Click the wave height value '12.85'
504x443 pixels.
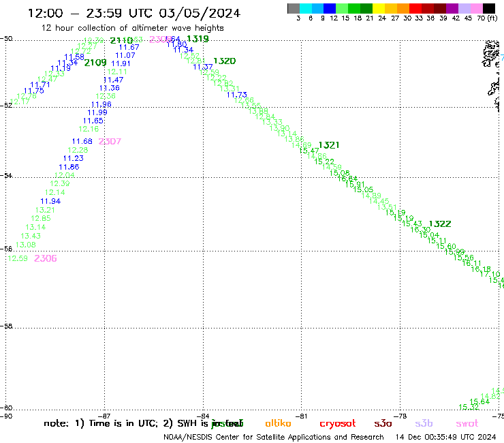(x=41, y=219)
